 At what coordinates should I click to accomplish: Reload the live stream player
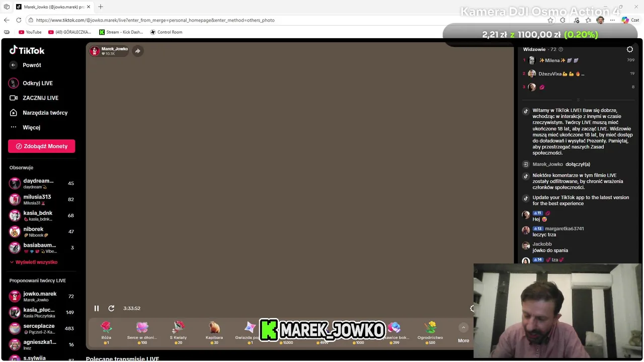pos(111,308)
